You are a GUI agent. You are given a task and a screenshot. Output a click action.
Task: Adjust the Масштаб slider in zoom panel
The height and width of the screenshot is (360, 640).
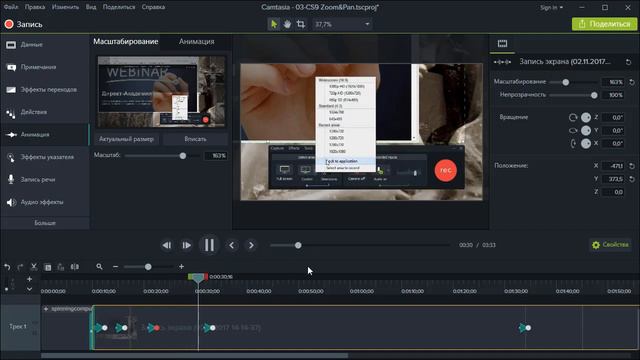click(x=183, y=156)
